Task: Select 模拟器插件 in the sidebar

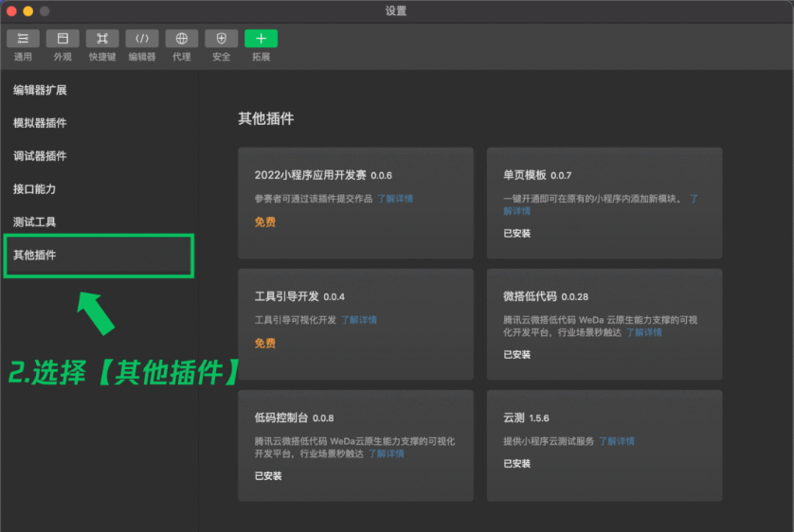Action: point(40,123)
